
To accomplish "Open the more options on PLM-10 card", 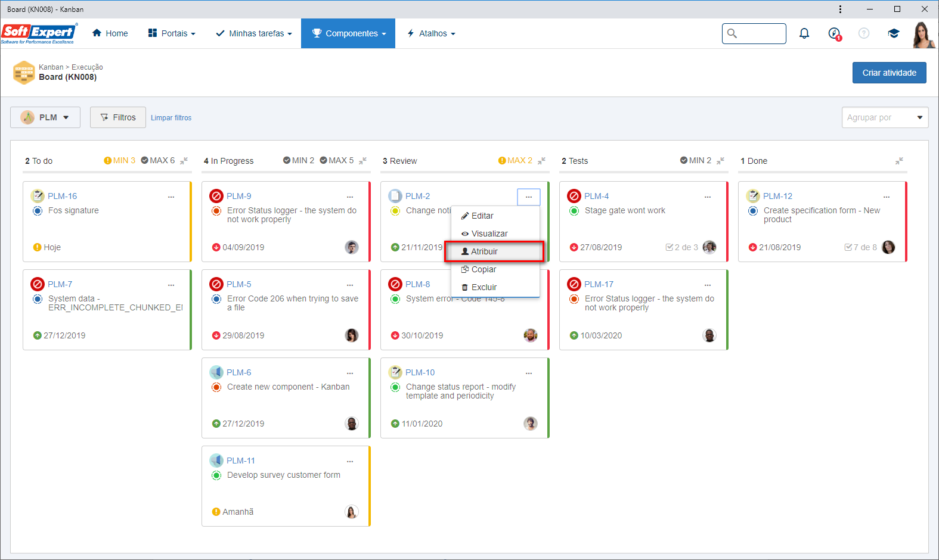I will (529, 373).
